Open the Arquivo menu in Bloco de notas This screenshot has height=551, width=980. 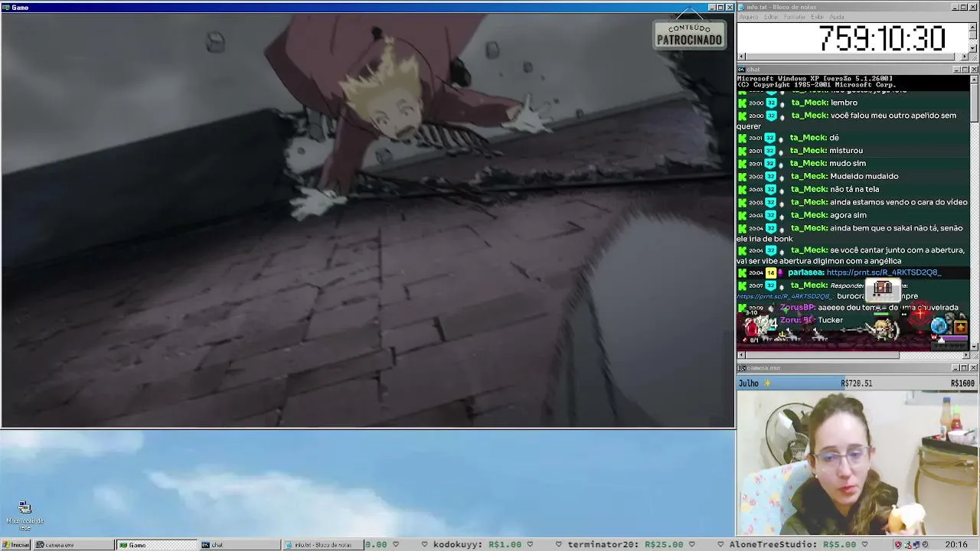(x=749, y=17)
